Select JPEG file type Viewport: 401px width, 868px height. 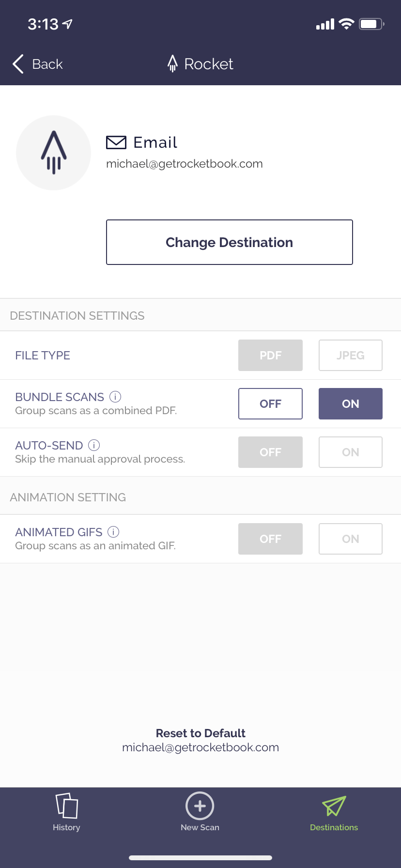tap(350, 355)
